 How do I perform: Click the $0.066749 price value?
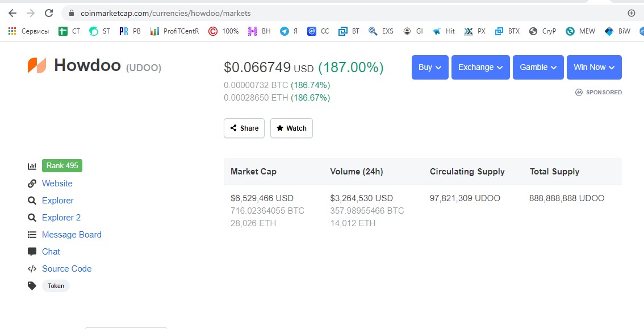[257, 67]
